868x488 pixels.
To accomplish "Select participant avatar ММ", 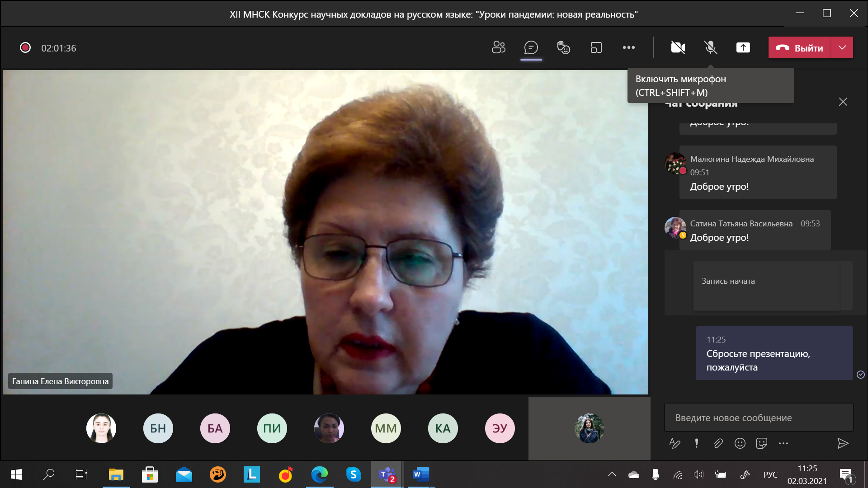I will tap(386, 428).
